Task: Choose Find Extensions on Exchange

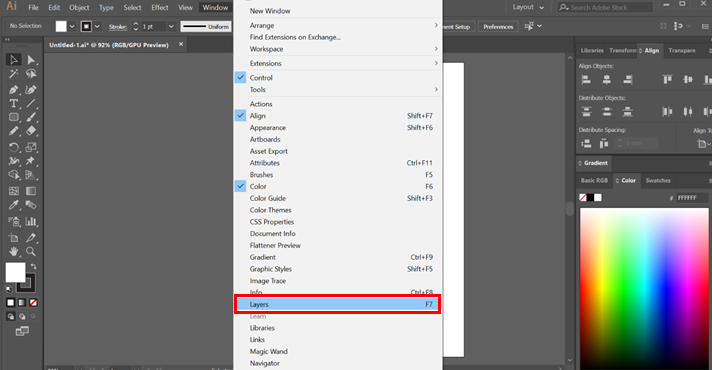Action: tap(337, 37)
